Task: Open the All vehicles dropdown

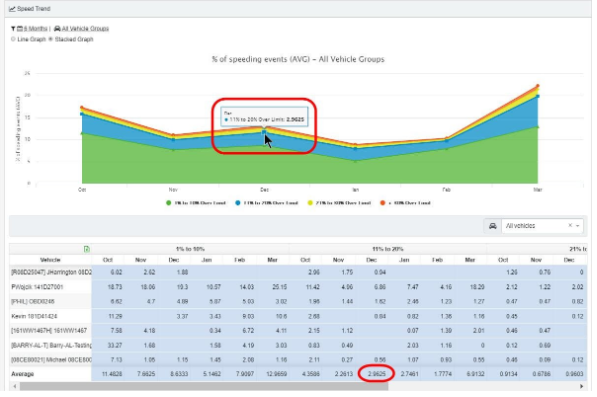Action: [542, 226]
